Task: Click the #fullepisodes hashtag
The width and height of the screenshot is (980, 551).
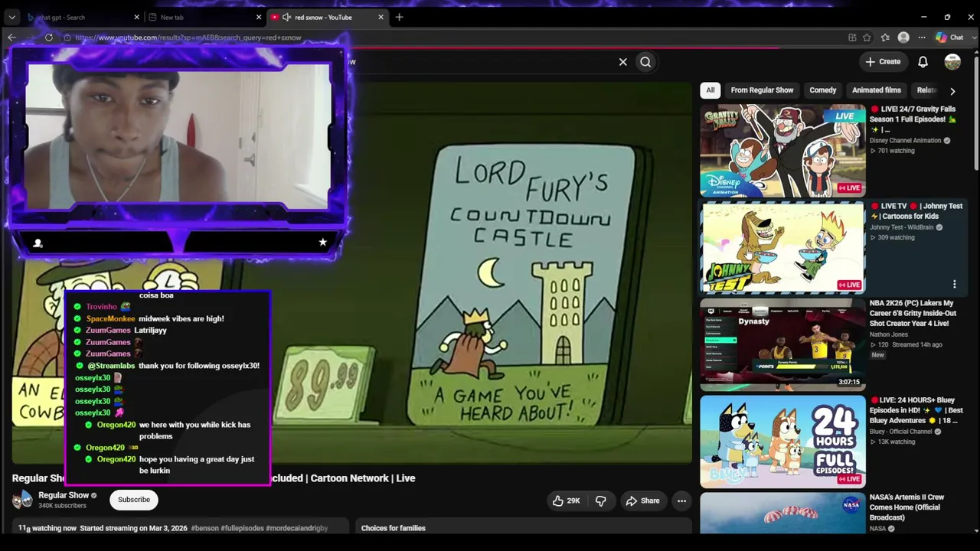Action: pyautogui.click(x=242, y=528)
